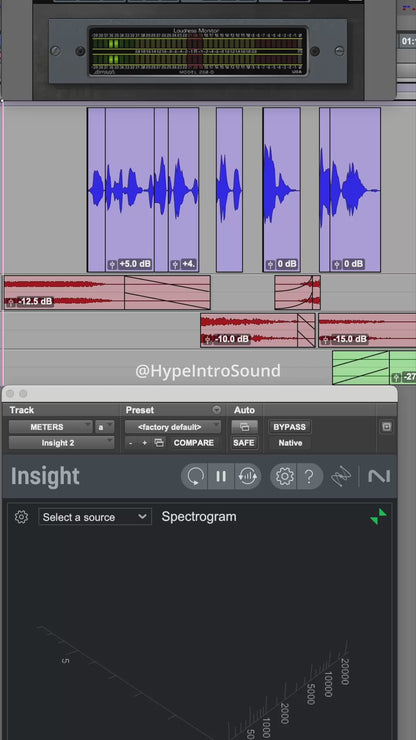The width and height of the screenshot is (416, 740).
Task: Open the Insight 2 plugin selector
Action: click(x=61, y=443)
